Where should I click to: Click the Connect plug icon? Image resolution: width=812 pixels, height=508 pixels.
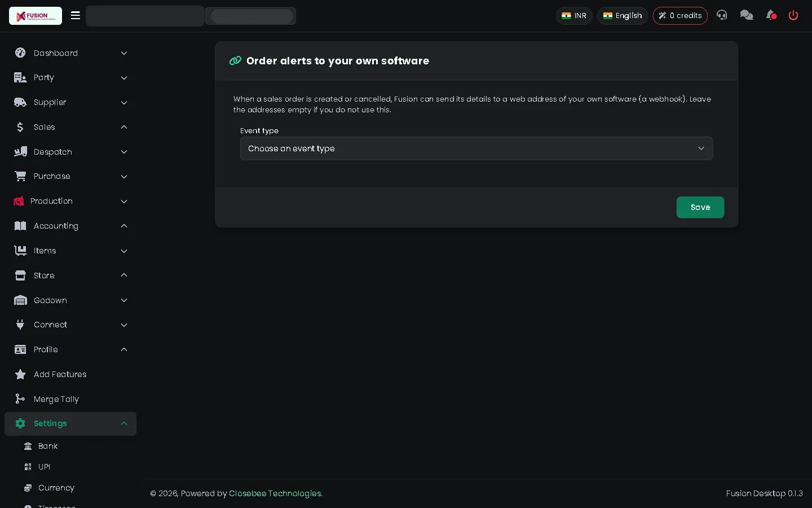(x=20, y=325)
